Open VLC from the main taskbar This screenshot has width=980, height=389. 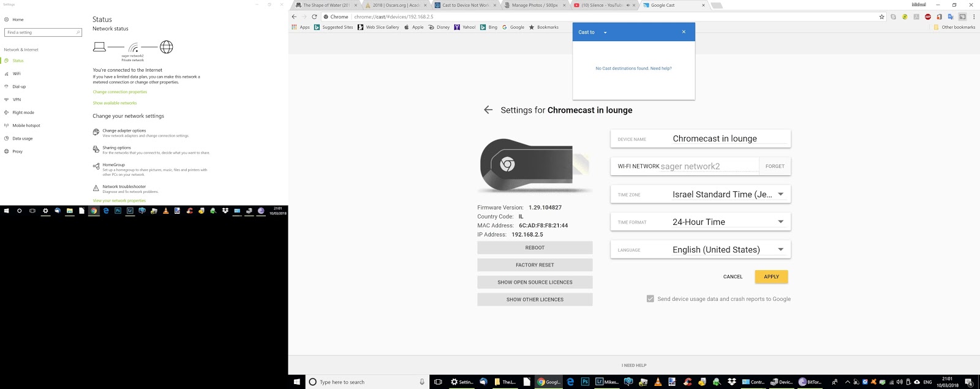coord(658,382)
